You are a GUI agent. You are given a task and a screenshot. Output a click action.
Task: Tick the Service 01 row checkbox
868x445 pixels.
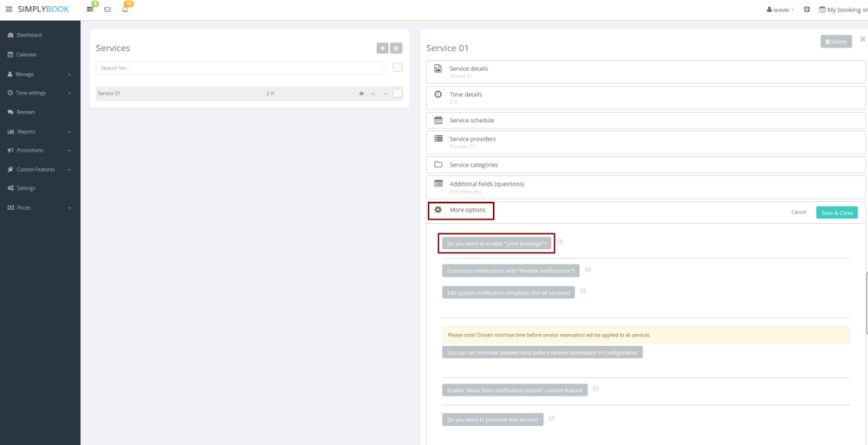[398, 94]
